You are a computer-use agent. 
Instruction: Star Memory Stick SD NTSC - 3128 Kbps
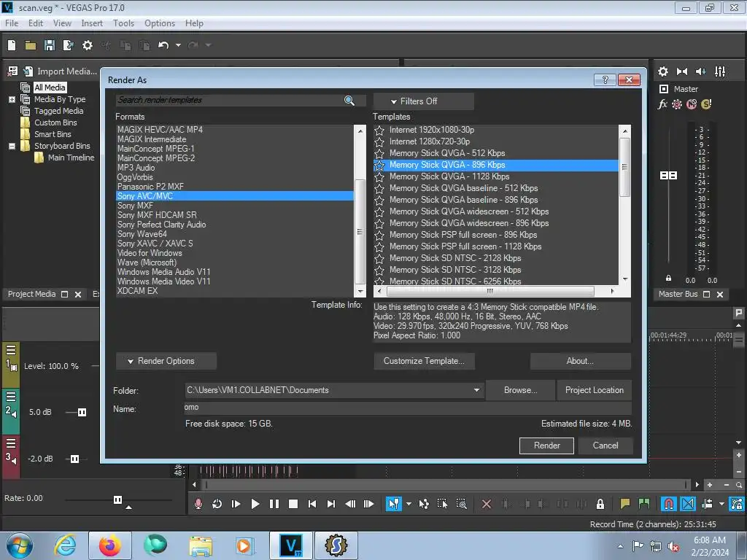pyautogui.click(x=379, y=270)
